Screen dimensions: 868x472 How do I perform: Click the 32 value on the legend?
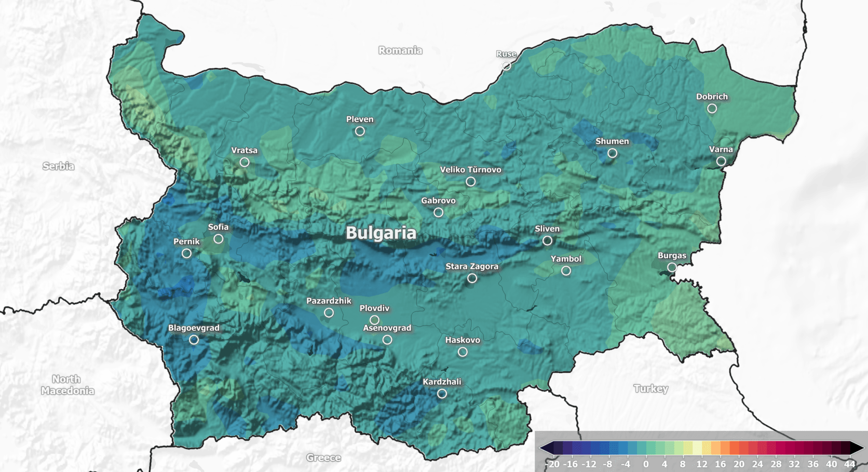tap(794, 464)
